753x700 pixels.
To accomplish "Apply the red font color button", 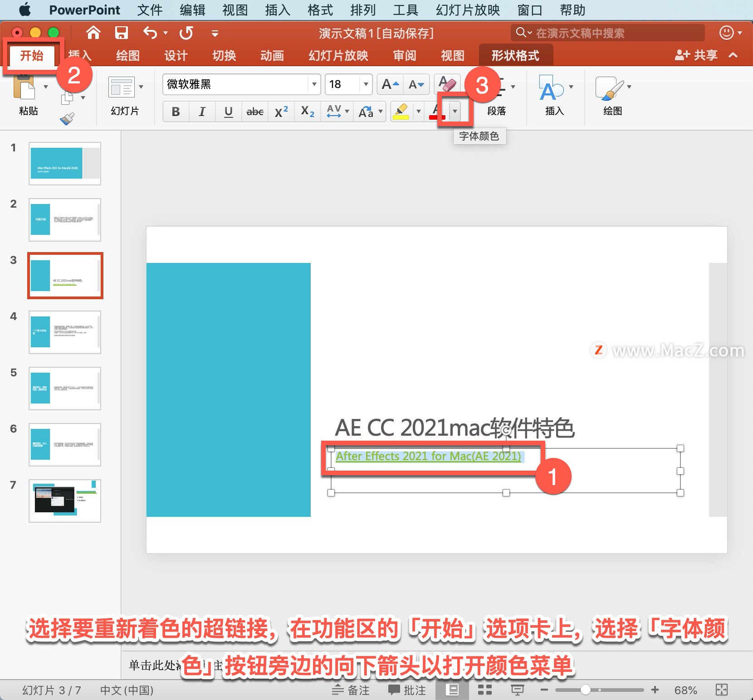I will click(x=437, y=111).
